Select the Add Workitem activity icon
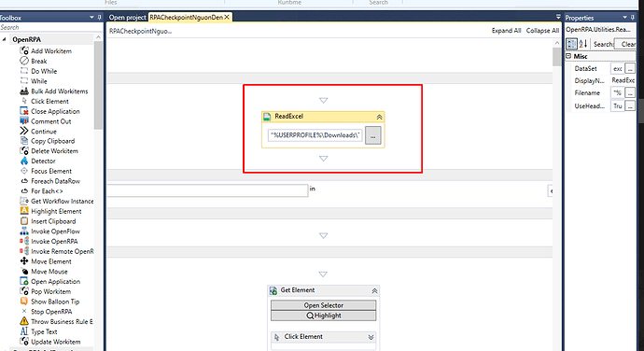 pos(24,51)
